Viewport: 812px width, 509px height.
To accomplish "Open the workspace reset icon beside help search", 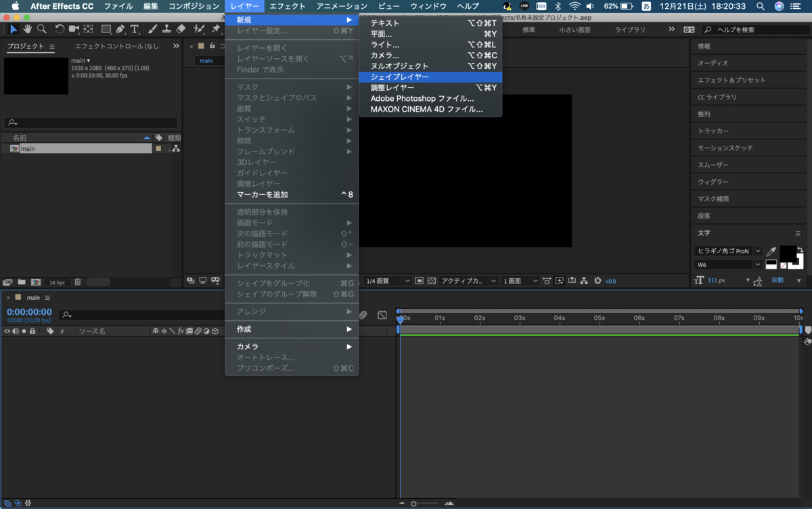I will (689, 30).
